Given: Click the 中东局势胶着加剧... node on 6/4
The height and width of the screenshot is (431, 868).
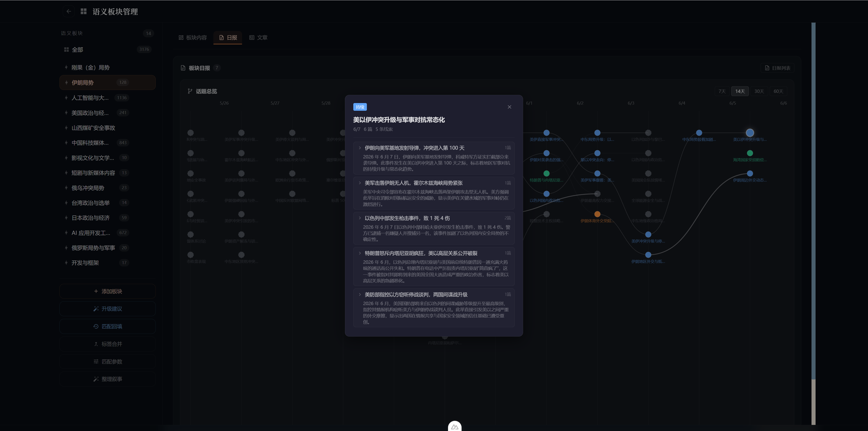Looking at the screenshot, I should point(699,132).
